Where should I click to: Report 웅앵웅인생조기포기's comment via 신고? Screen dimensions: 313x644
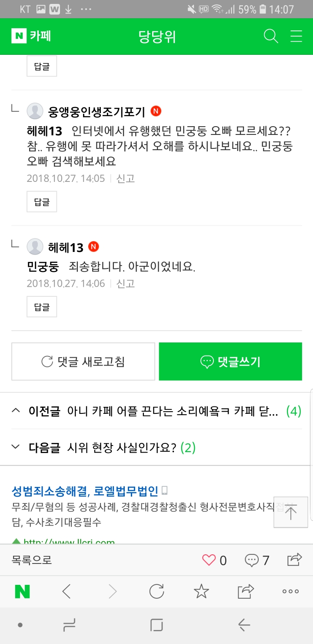coord(126,178)
